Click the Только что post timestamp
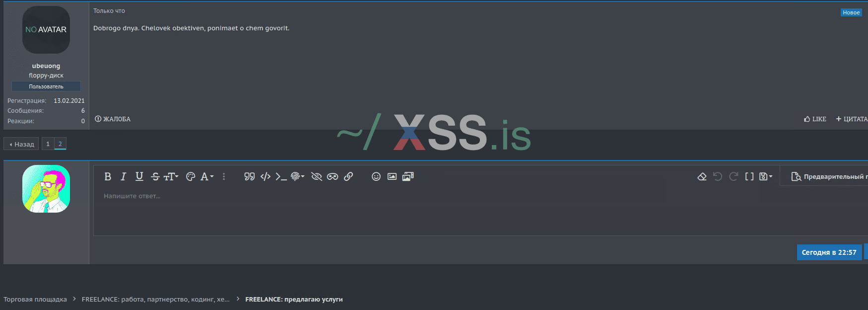Screen dimensions: 868x310 pyautogui.click(x=109, y=11)
